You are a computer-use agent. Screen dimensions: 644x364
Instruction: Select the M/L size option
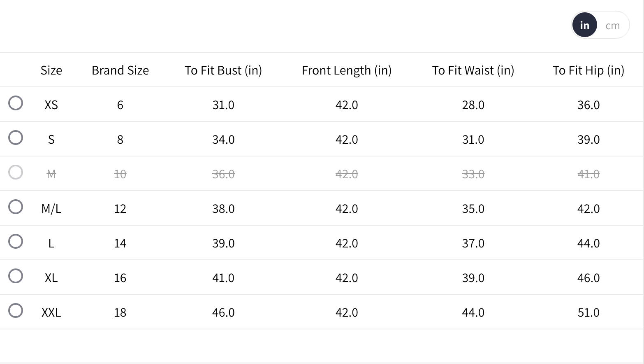pos(16,207)
